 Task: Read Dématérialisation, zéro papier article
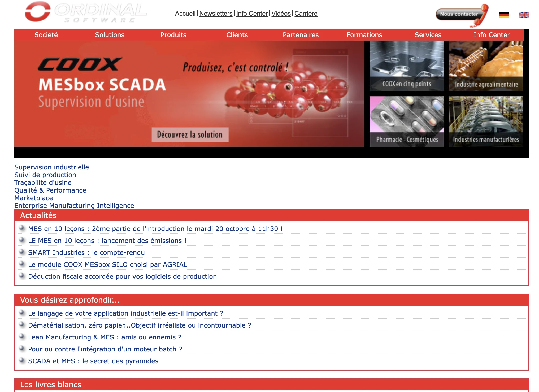coord(140,325)
